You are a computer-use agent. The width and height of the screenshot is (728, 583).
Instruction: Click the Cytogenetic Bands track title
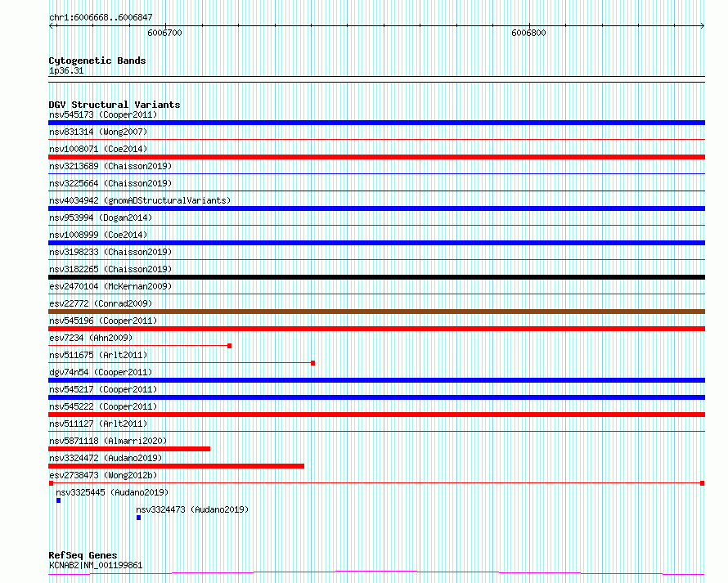97,61
